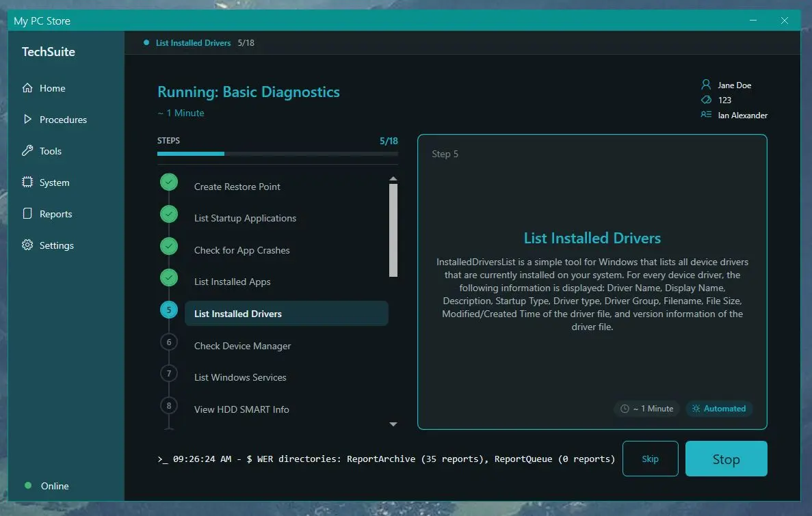The height and width of the screenshot is (516, 812).
Task: Click the Procedures play-triangle icon
Action: pyautogui.click(x=27, y=119)
